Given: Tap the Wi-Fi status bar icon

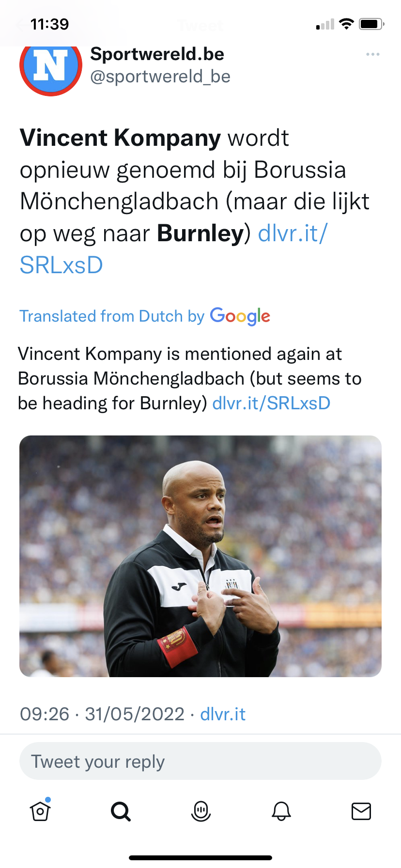Looking at the screenshot, I should (x=346, y=24).
